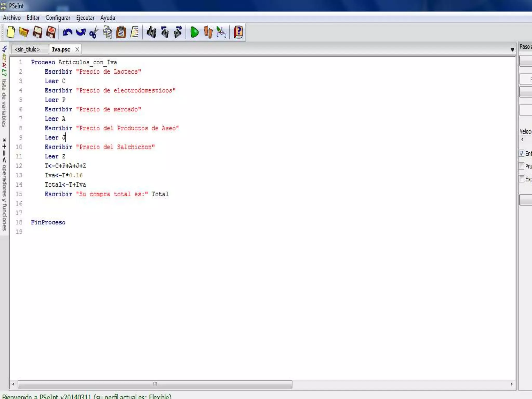Open the Ejecutar menu
Screen dimensions: 532x399
(85, 18)
